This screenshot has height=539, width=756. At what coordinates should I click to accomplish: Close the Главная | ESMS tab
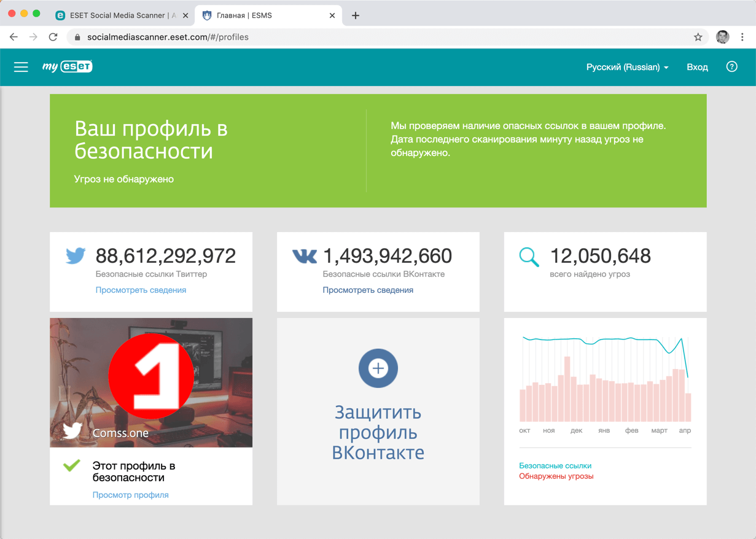332,15
